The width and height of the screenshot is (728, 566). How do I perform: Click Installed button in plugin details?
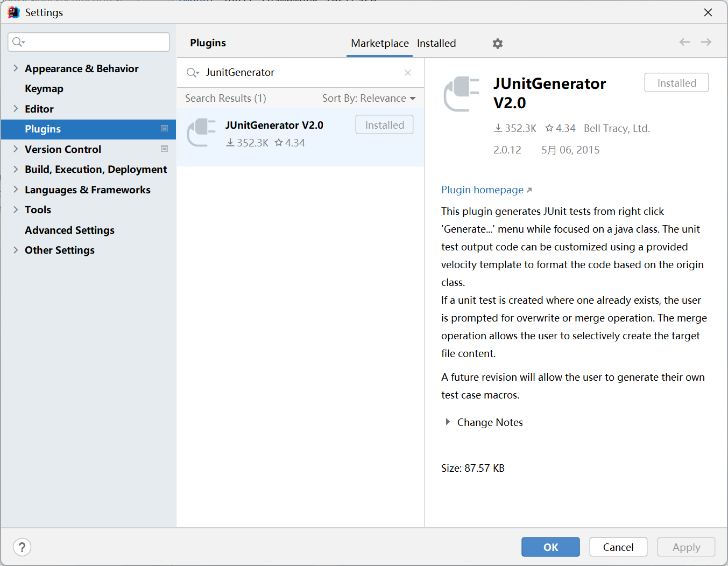tap(676, 83)
